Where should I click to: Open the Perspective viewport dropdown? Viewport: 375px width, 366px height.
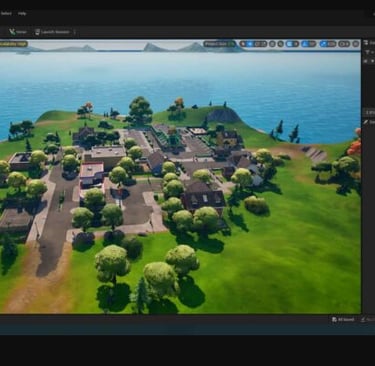coord(215,44)
